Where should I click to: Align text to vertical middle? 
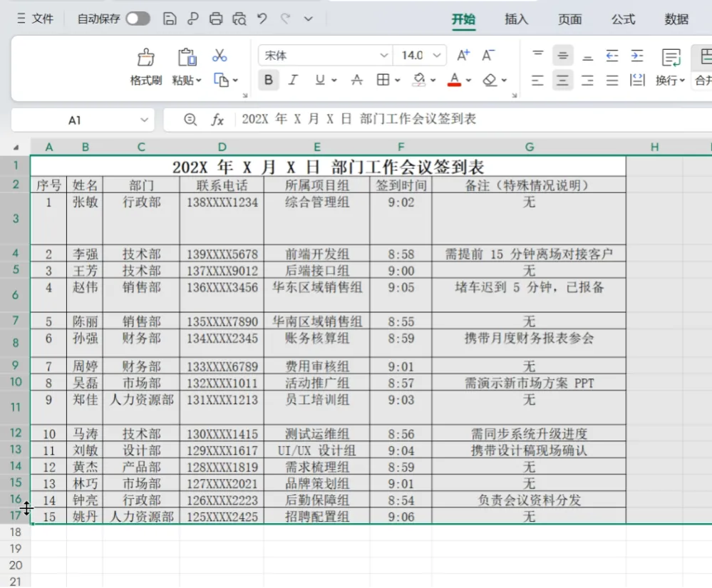[562, 56]
